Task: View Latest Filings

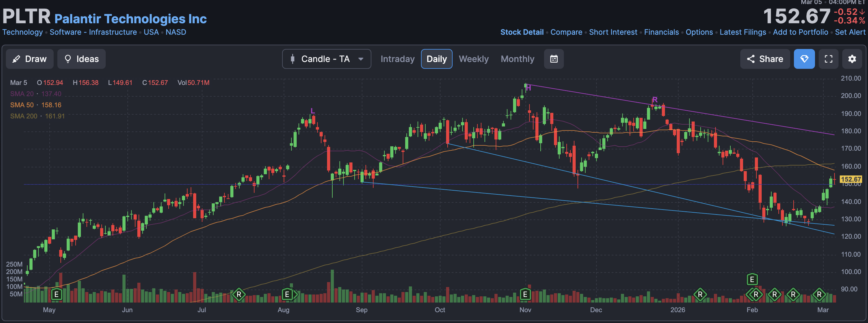Action: tap(743, 32)
